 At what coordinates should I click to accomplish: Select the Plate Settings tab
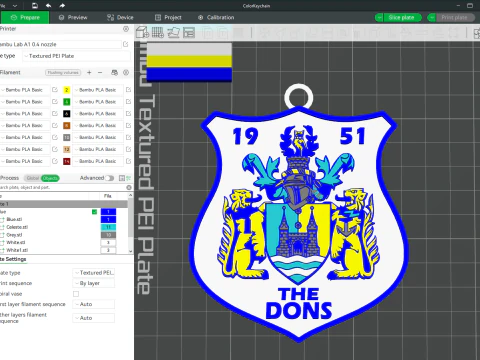click(x=13, y=259)
